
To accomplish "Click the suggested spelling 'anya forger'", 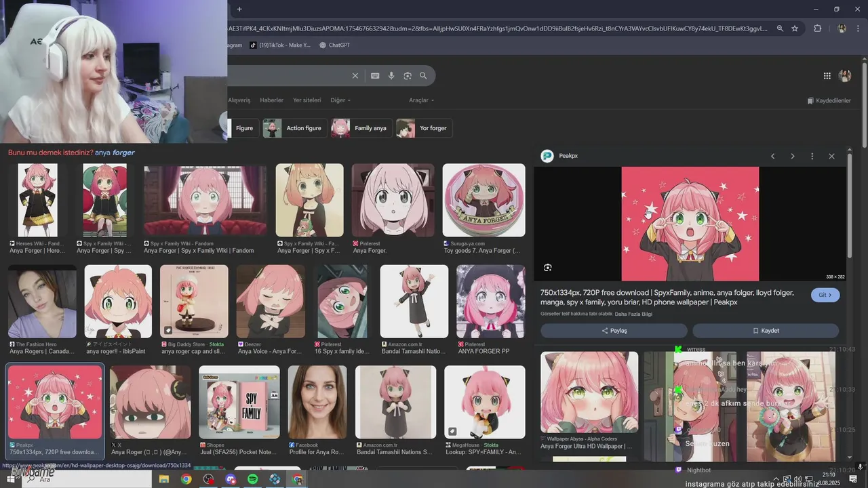I will tap(115, 152).
